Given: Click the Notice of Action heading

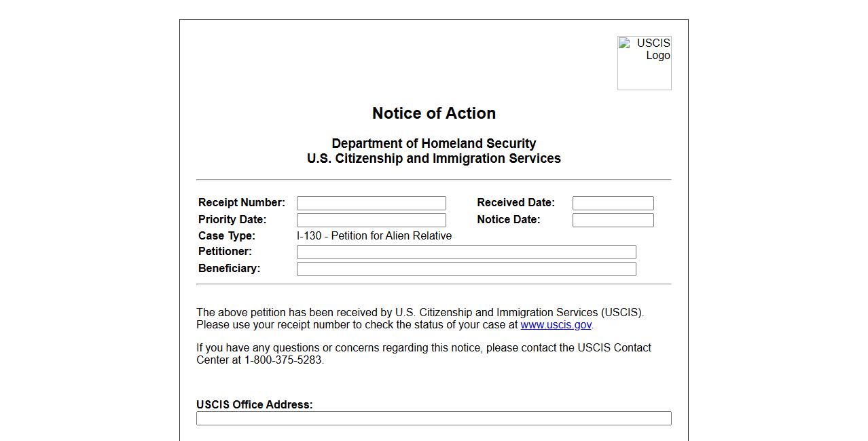Looking at the screenshot, I should (433, 113).
